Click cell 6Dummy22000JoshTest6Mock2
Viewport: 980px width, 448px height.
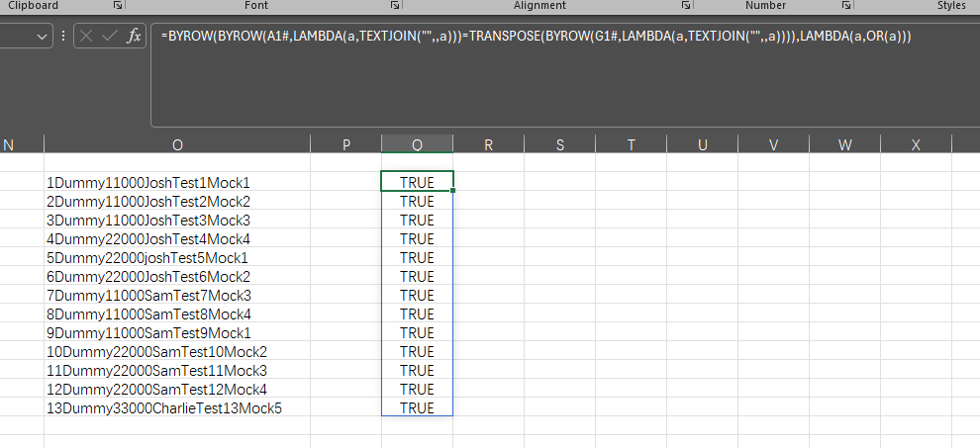point(177,276)
